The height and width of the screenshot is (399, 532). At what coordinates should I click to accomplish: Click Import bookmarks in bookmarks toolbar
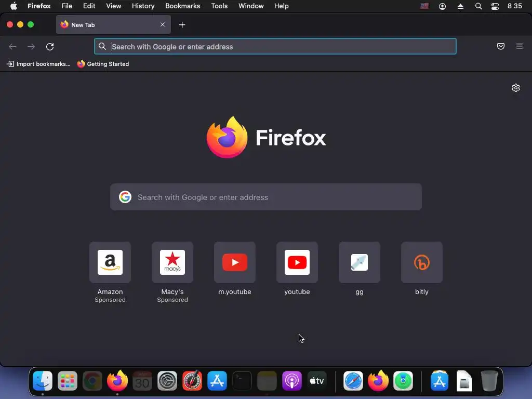[38, 64]
